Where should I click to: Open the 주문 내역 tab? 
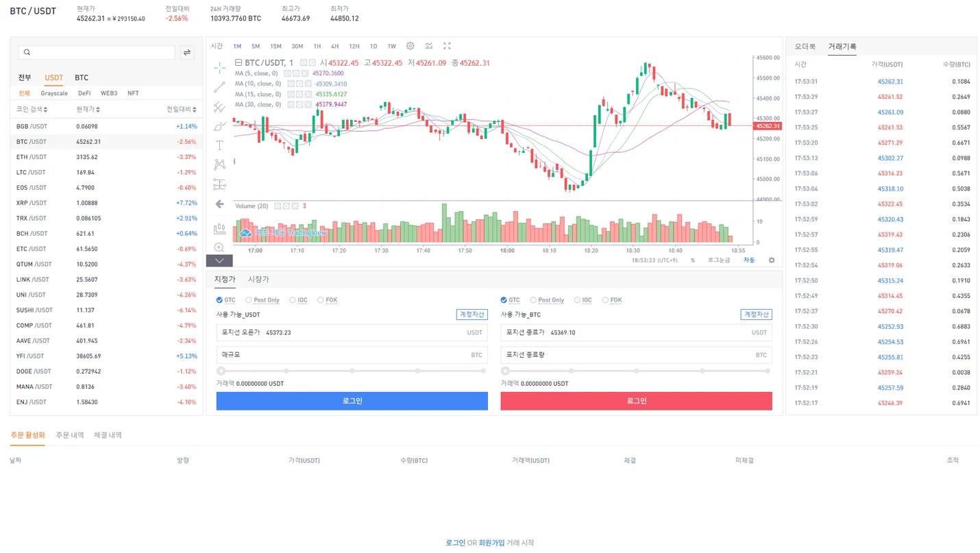70,435
